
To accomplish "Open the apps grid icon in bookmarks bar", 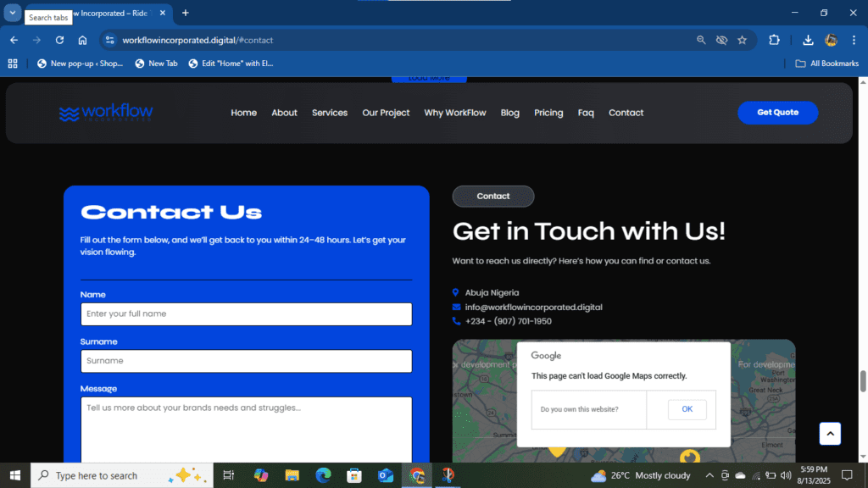I will point(13,64).
